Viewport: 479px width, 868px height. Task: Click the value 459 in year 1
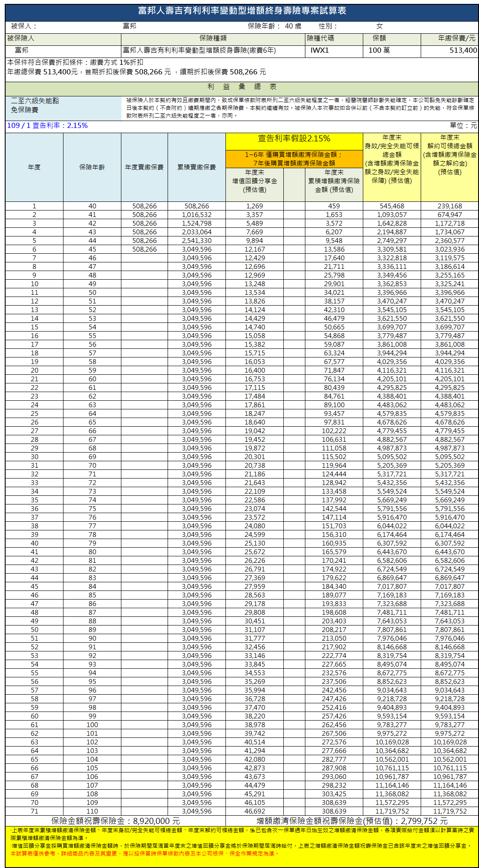tap(334, 206)
